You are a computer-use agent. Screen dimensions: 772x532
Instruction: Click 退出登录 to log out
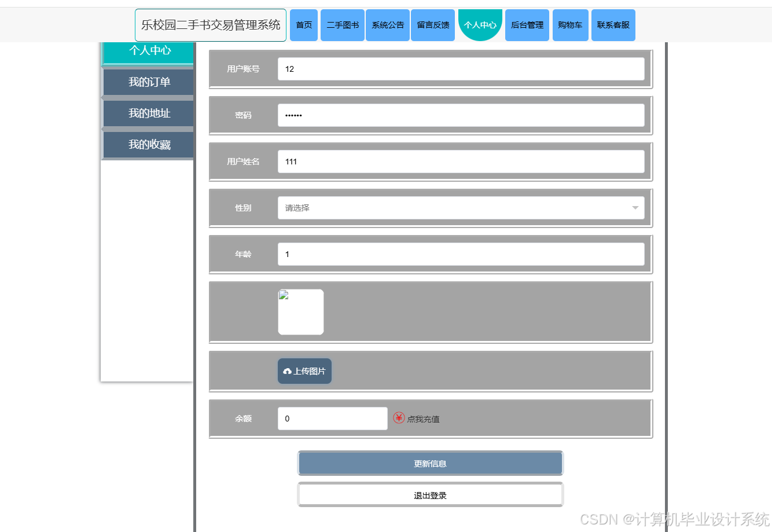coord(430,494)
